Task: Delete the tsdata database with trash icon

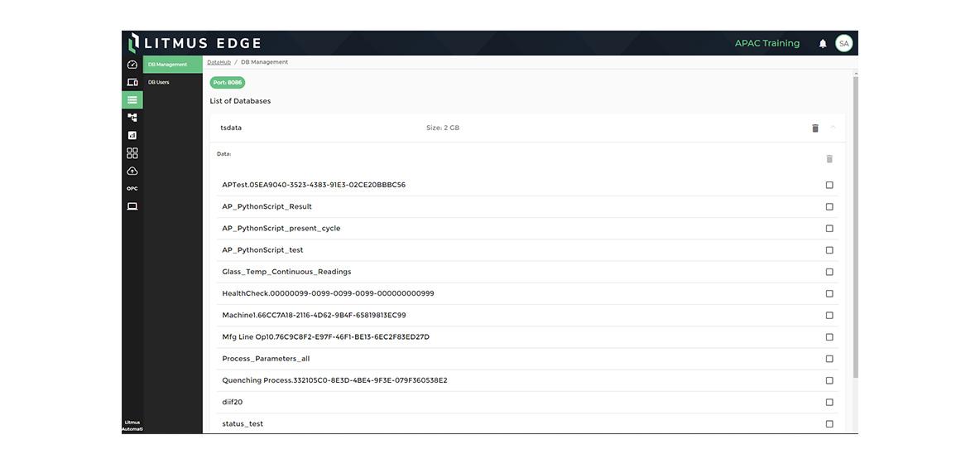Action: tap(815, 128)
